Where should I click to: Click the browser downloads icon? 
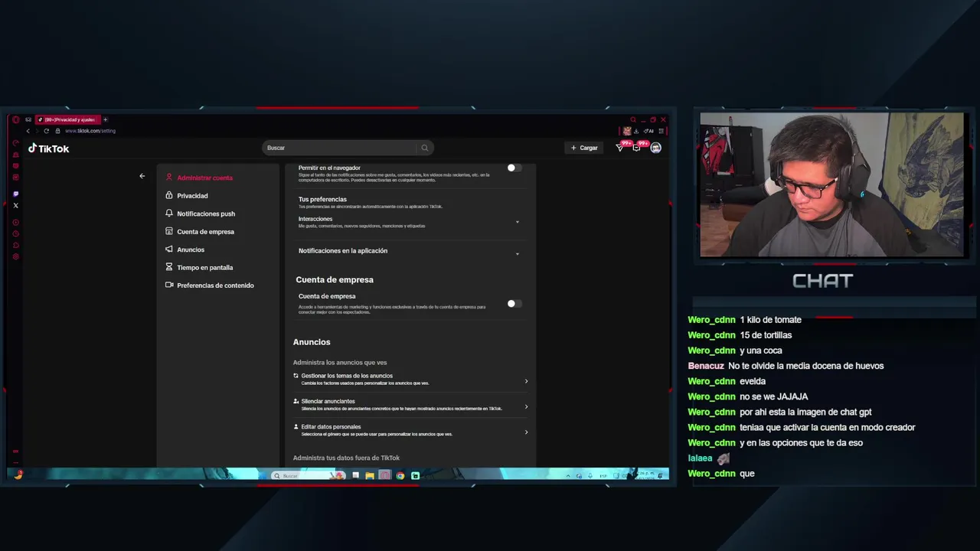tap(635, 131)
